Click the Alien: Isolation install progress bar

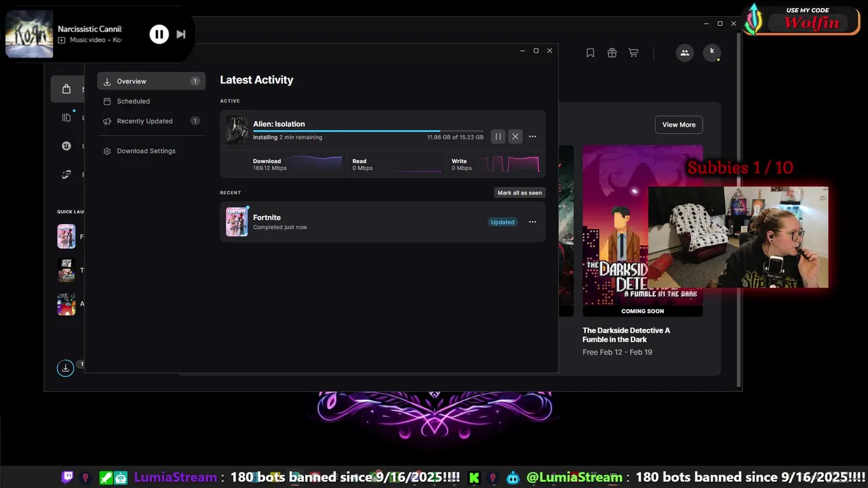tap(368, 131)
